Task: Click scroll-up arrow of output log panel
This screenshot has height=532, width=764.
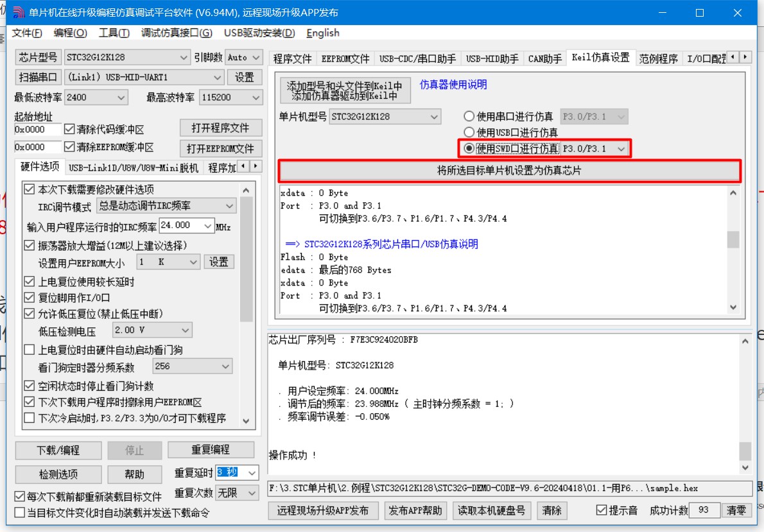Action: pos(745,341)
